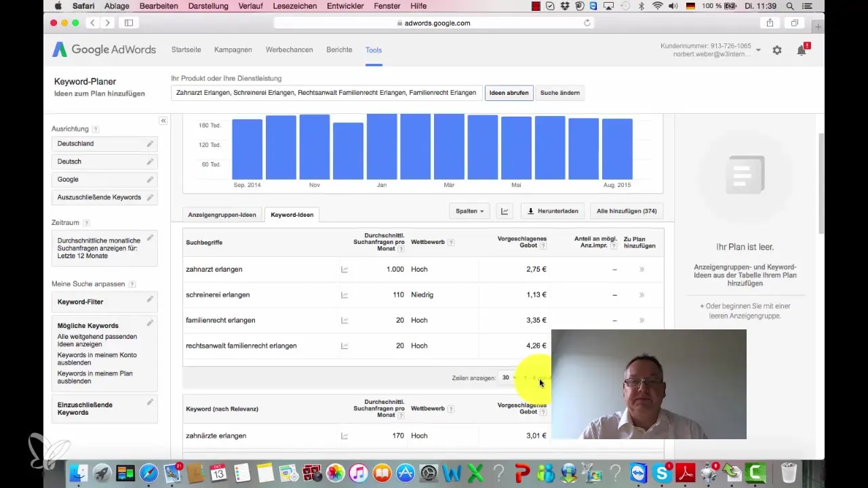Open help for Wettbewerb column
The image size is (868, 488).
coord(451,242)
